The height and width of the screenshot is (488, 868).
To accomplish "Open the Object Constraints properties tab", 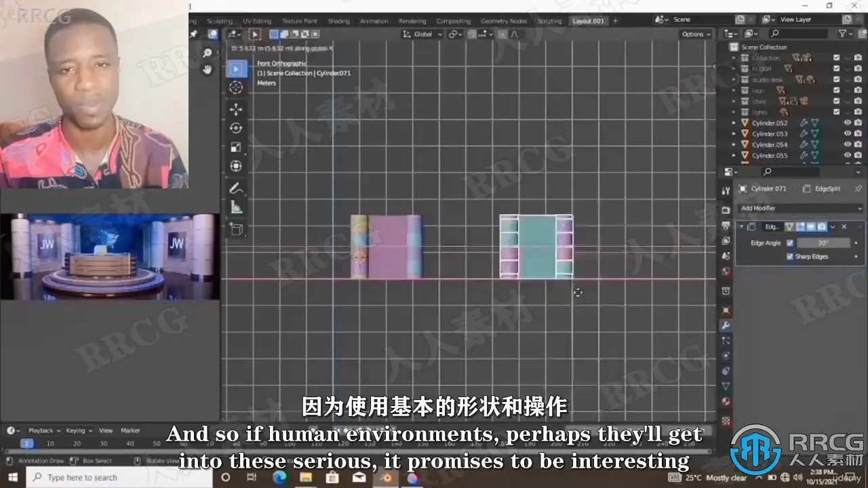I will 726,371.
